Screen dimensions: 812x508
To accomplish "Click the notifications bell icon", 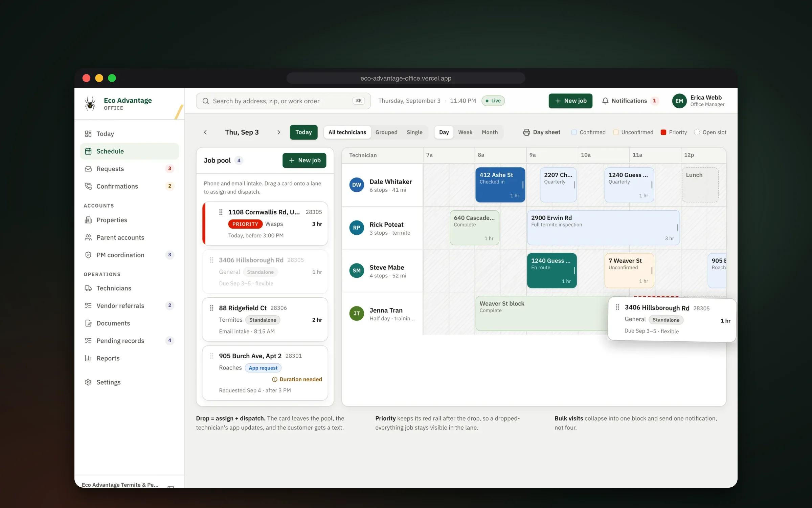I will pos(605,101).
